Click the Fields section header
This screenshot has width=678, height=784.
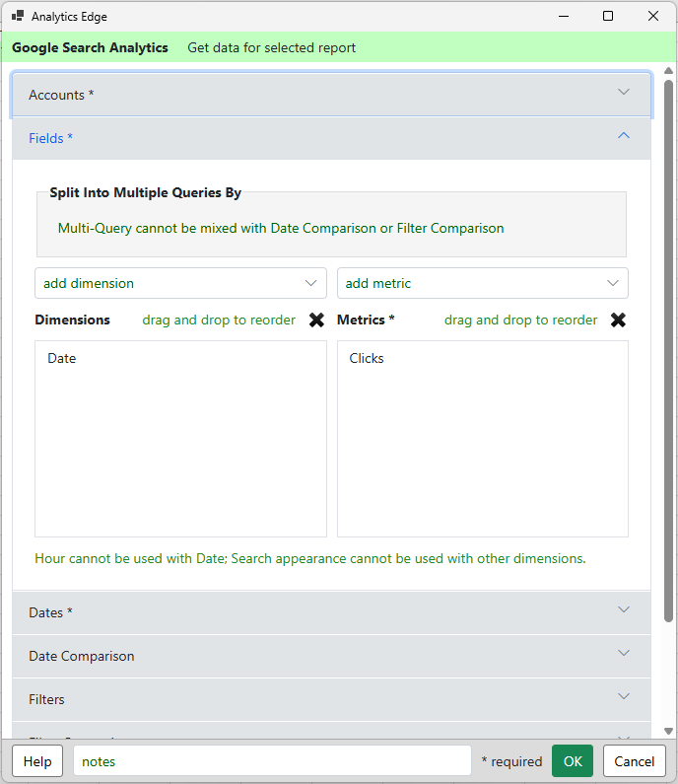pos(332,138)
